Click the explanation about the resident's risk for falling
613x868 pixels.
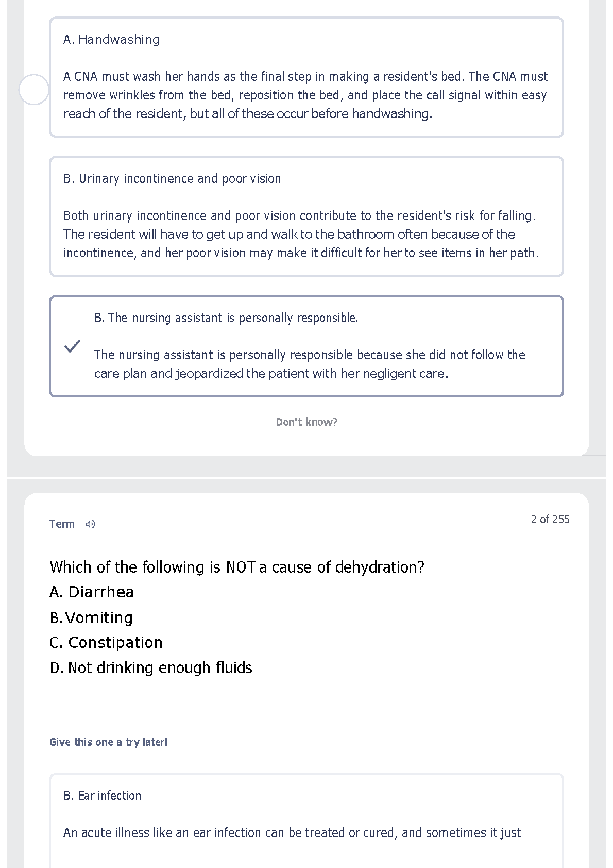tap(300, 235)
